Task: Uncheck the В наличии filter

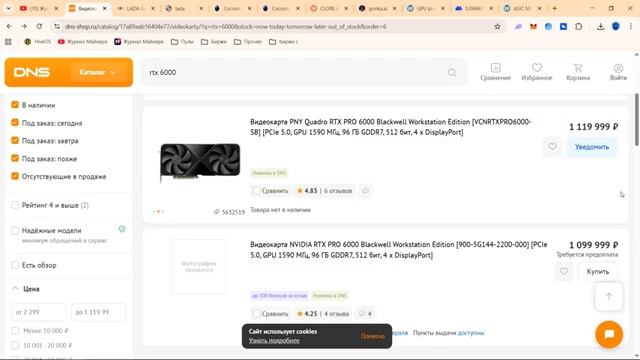Action: coord(15,105)
